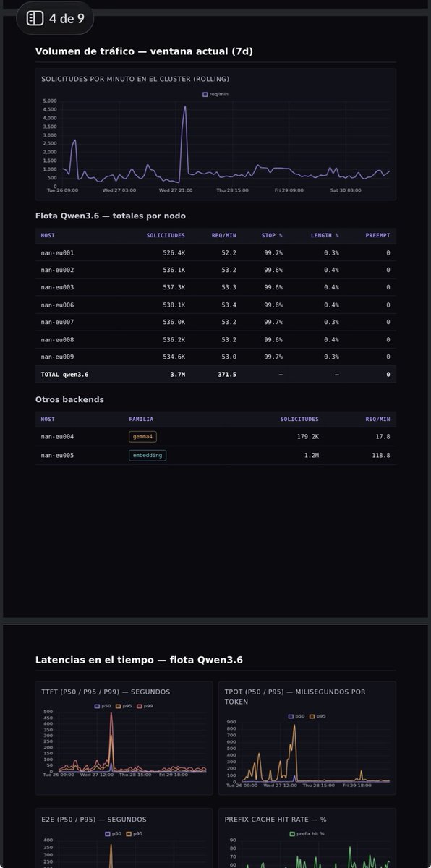Click the 118.8 req/min value
The width and height of the screenshot is (431, 868).
[x=380, y=456]
